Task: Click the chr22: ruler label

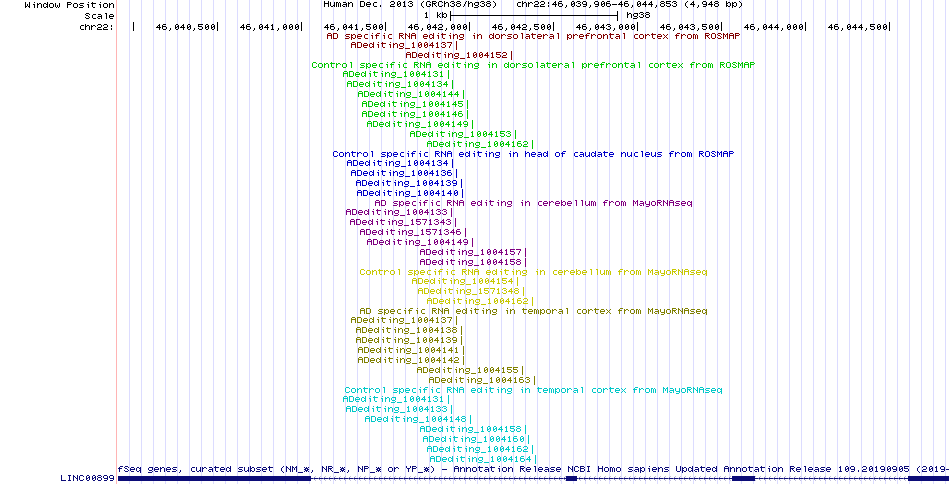Action: [x=97, y=27]
